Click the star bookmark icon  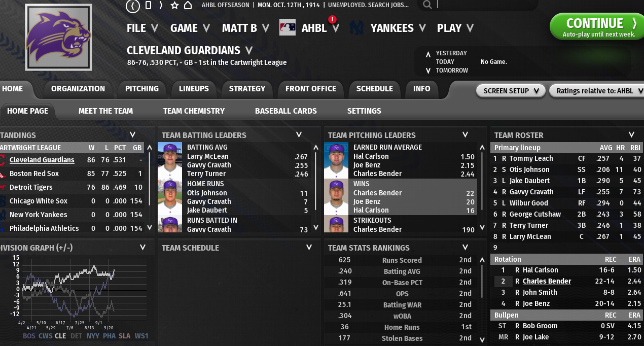click(x=174, y=5)
